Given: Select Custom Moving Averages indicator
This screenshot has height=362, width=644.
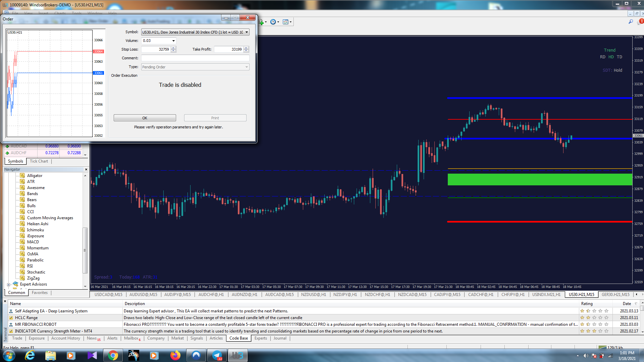Looking at the screenshot, I should pyautogui.click(x=50, y=218).
